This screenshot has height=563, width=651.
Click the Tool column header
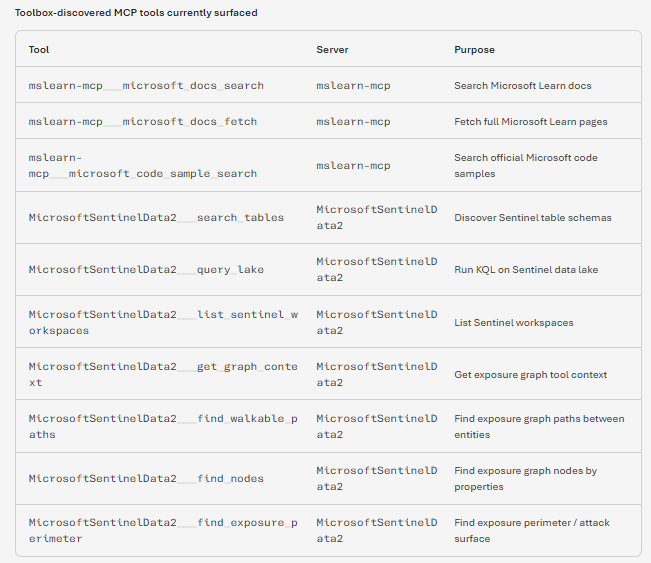(x=39, y=50)
